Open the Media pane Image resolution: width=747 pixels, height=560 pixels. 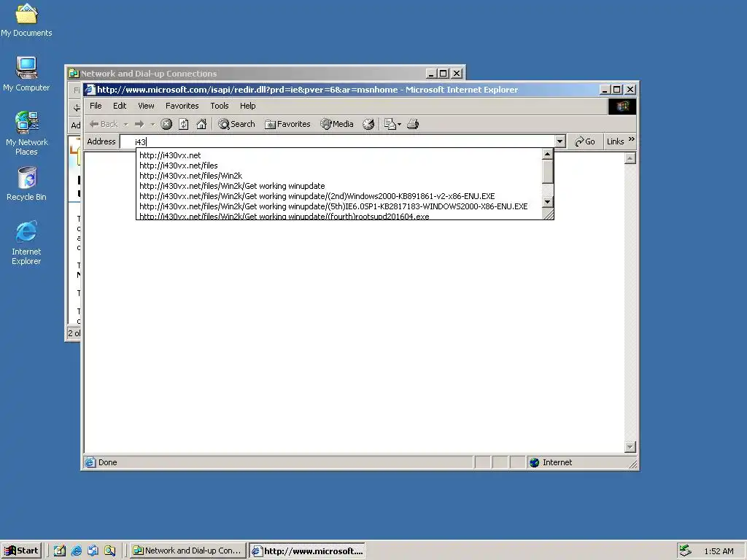[x=337, y=124]
